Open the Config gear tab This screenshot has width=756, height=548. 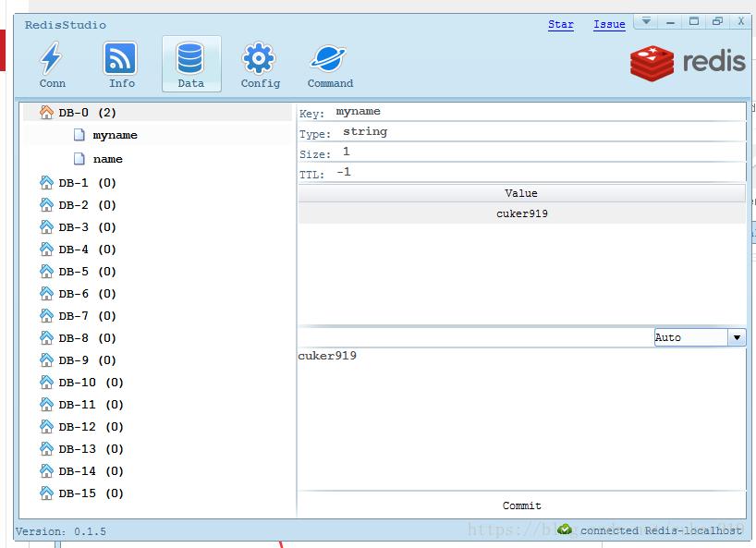(260, 64)
